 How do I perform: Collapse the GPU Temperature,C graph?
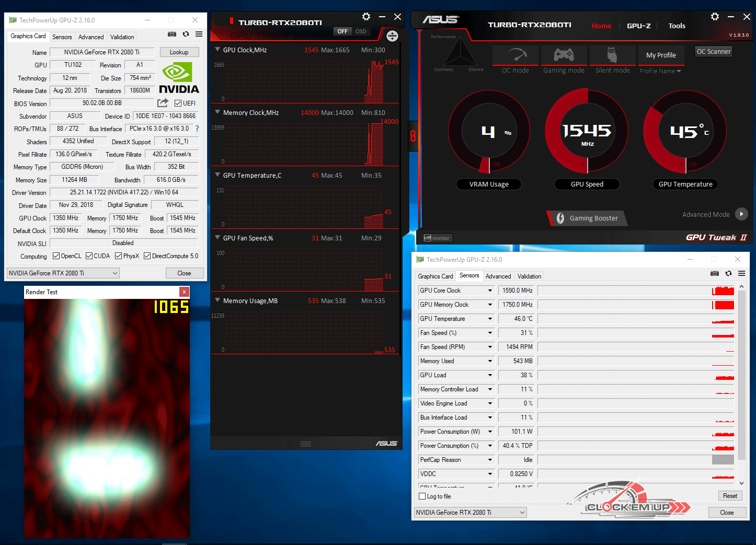pyautogui.click(x=217, y=175)
